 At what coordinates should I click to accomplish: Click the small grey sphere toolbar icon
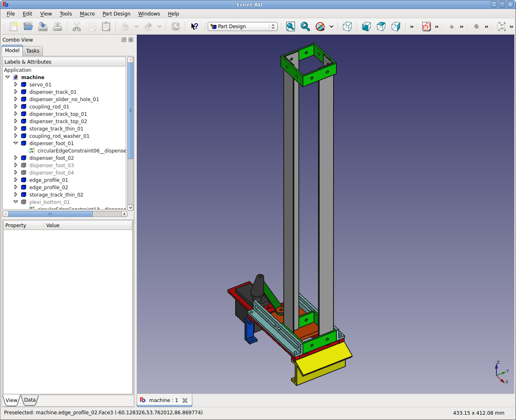[451, 27]
